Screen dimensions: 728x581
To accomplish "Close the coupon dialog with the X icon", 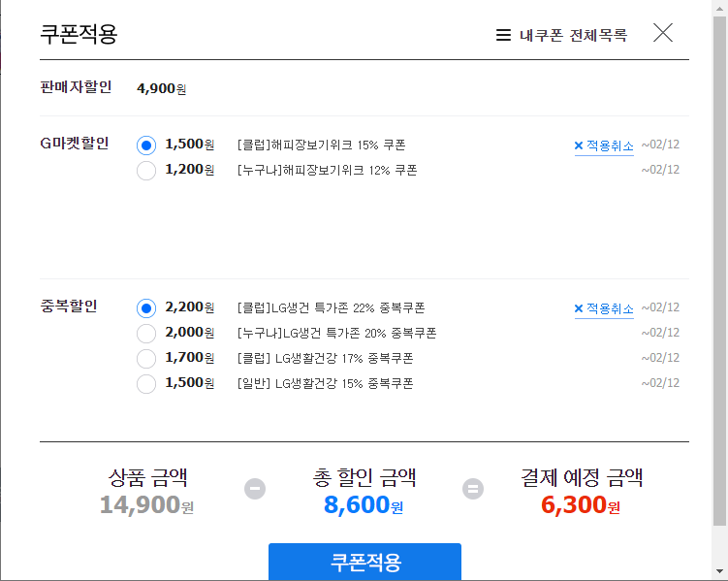I will [x=662, y=33].
